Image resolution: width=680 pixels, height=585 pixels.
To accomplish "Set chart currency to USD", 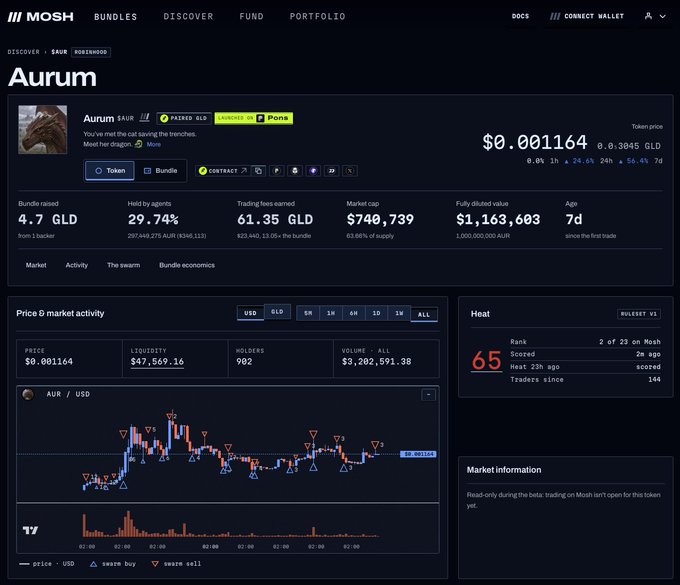I will point(250,313).
